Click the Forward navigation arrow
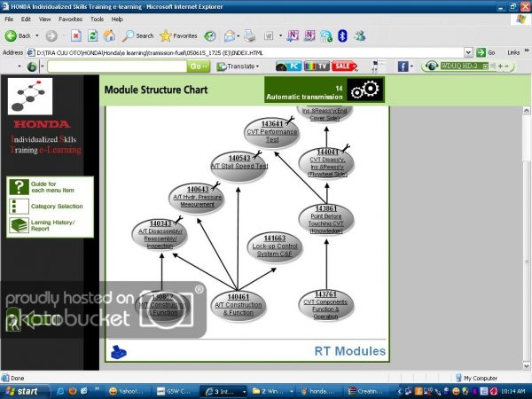532x399 pixels. click(51, 35)
